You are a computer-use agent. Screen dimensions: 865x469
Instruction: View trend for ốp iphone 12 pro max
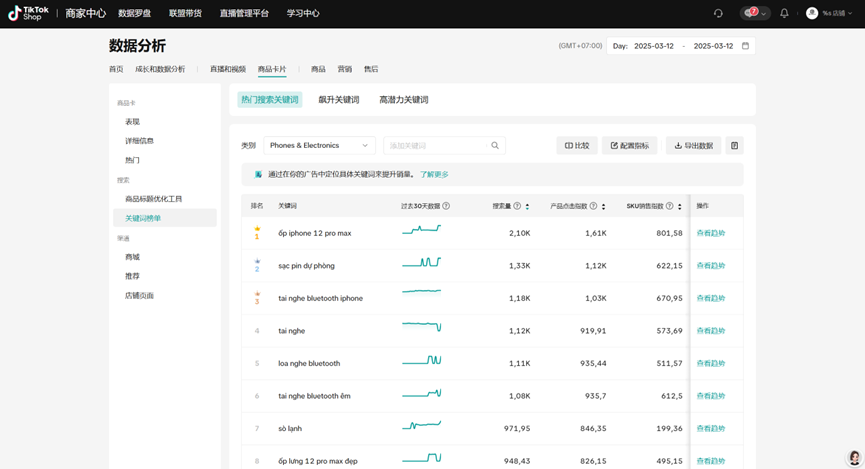pyautogui.click(x=711, y=233)
